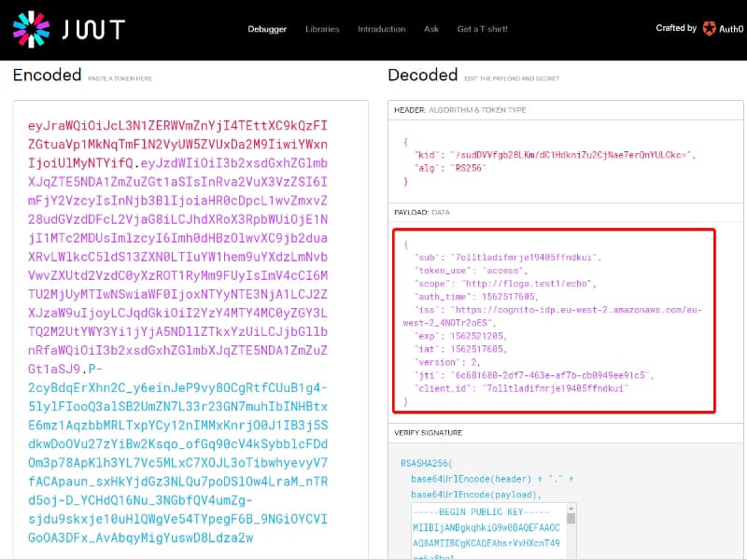The image size is (747, 560).
Task: Click the Ask navigation item
Action: point(430,29)
